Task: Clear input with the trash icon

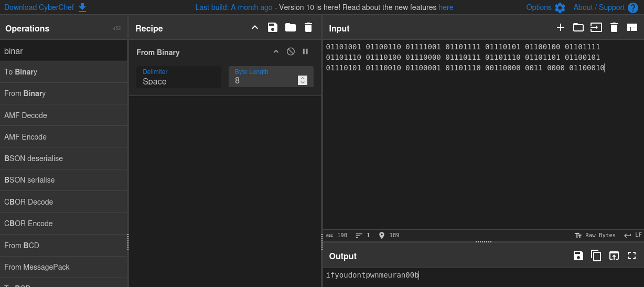Action: point(614,28)
